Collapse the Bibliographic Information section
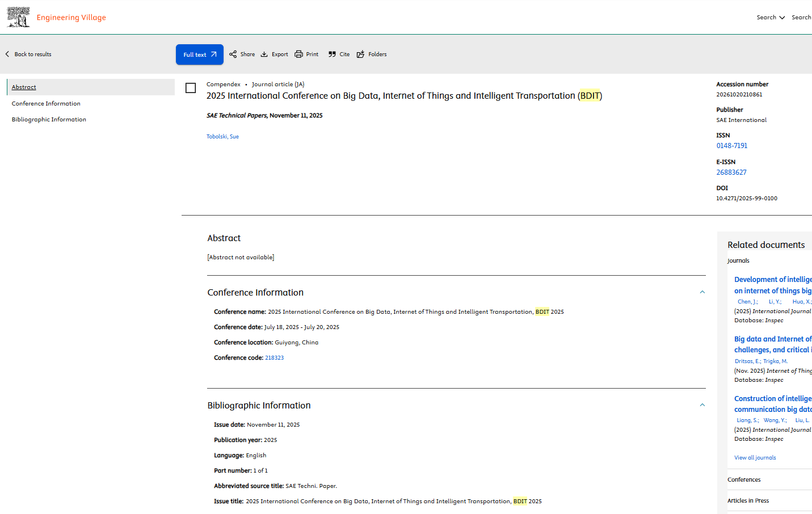Screen dimensions: 812x514 pyautogui.click(x=702, y=405)
